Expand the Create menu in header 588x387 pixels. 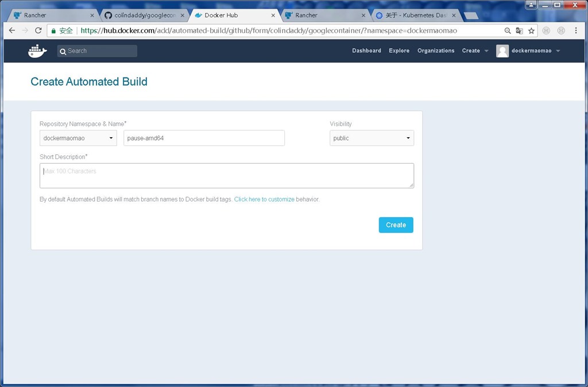point(475,51)
